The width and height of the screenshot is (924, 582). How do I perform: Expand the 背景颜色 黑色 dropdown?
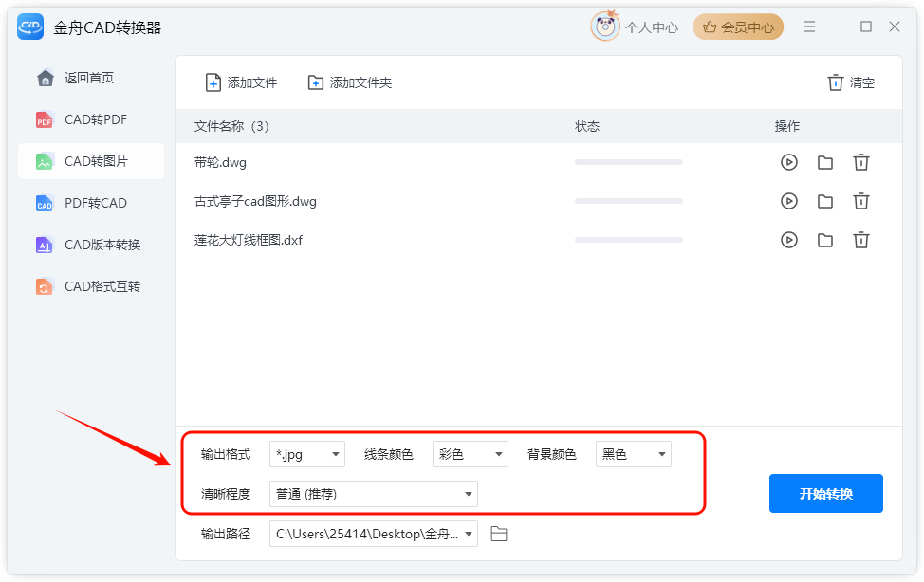[634, 454]
